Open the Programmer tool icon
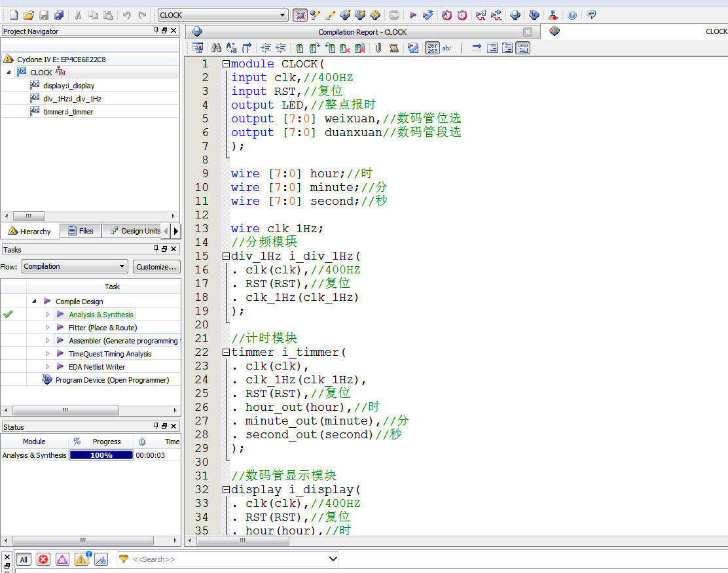The image size is (728, 573). click(534, 15)
